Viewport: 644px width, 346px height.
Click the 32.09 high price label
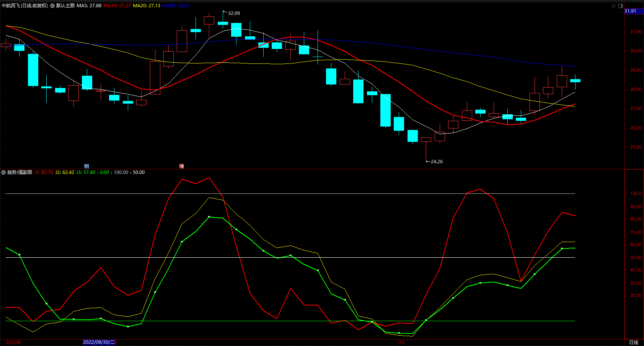[x=234, y=13]
